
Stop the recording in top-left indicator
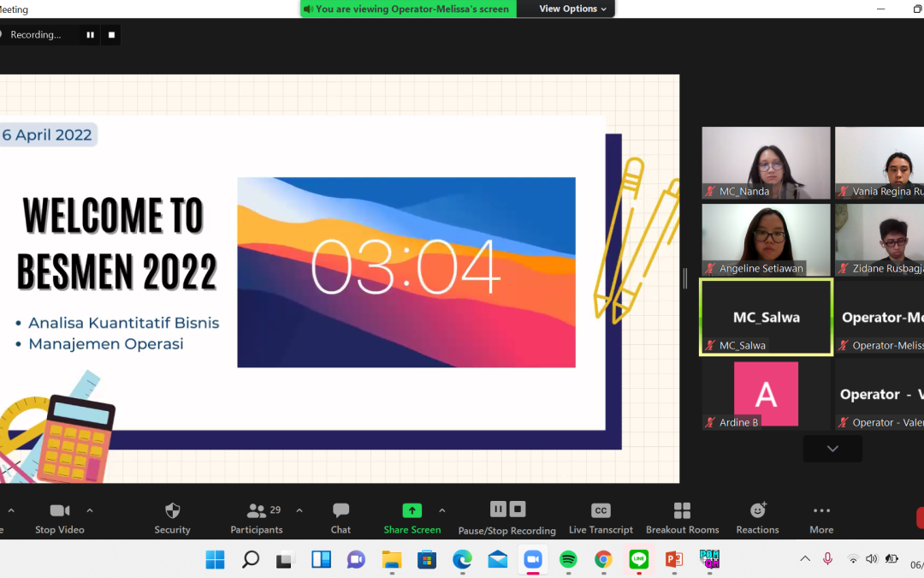pos(111,35)
